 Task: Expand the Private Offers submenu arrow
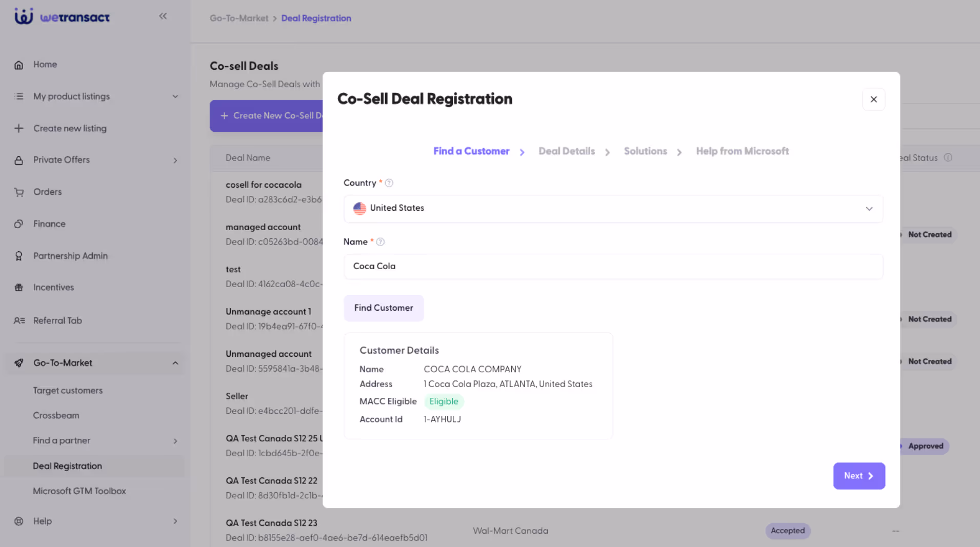pos(175,160)
